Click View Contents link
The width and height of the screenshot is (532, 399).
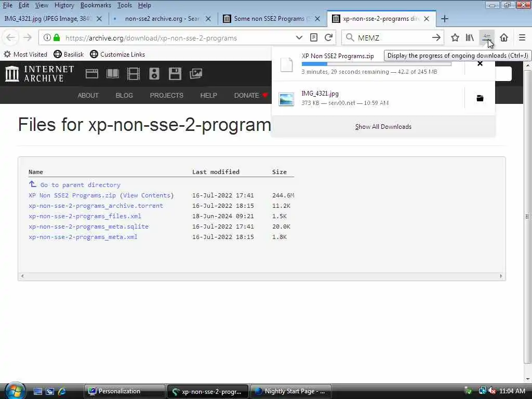(x=147, y=195)
